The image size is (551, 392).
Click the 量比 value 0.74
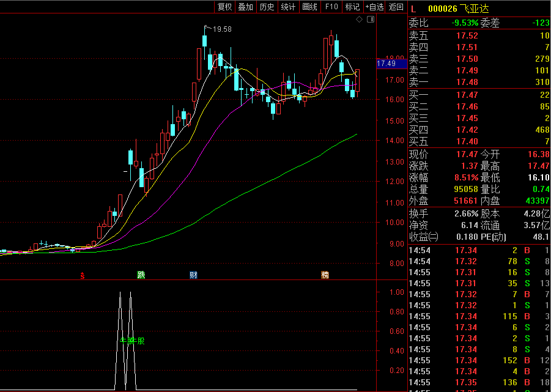(541, 190)
